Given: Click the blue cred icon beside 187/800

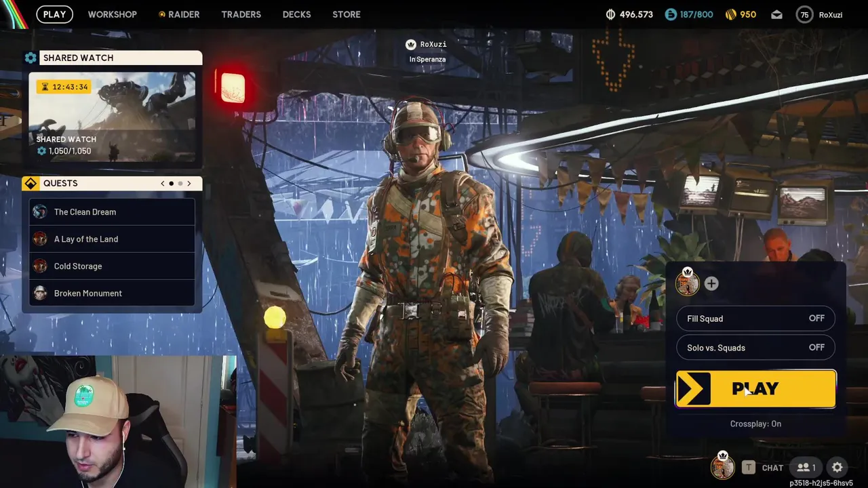Looking at the screenshot, I should [671, 14].
